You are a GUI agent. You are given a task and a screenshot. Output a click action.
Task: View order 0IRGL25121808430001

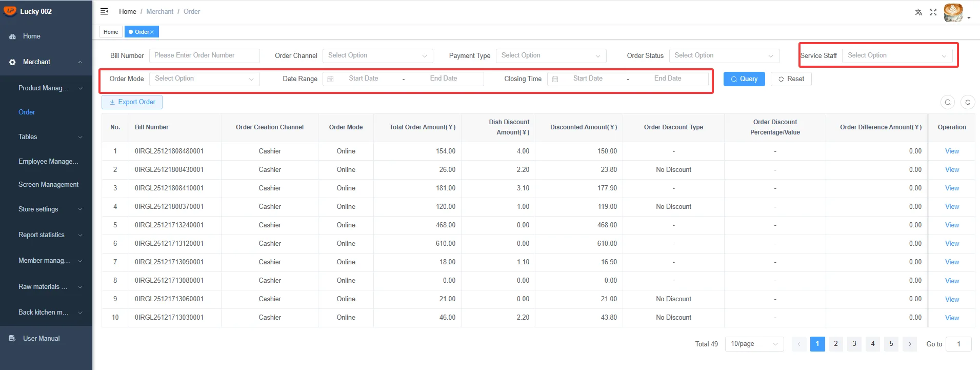click(x=952, y=170)
